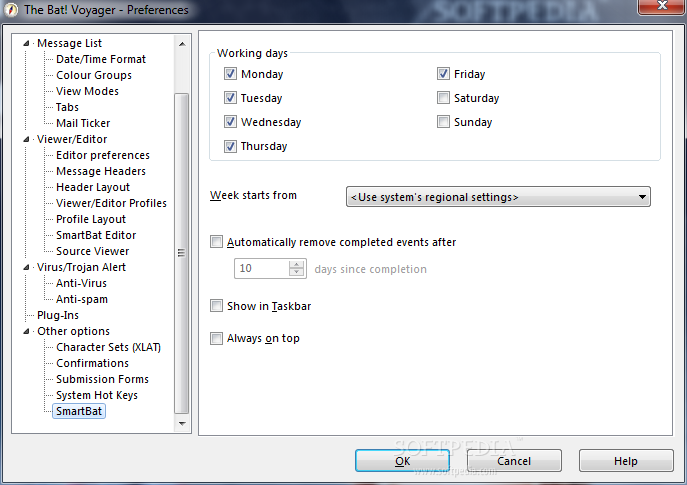Uncheck the Monday working day

point(230,74)
